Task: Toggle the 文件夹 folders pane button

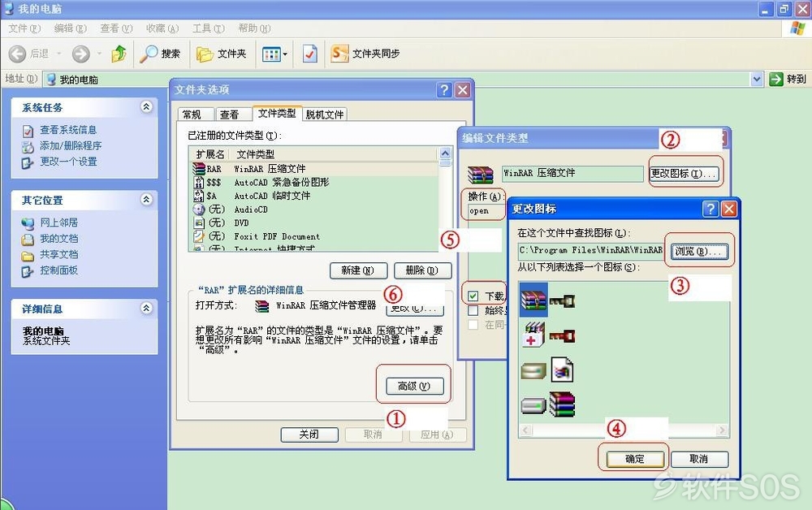Action: (221, 54)
